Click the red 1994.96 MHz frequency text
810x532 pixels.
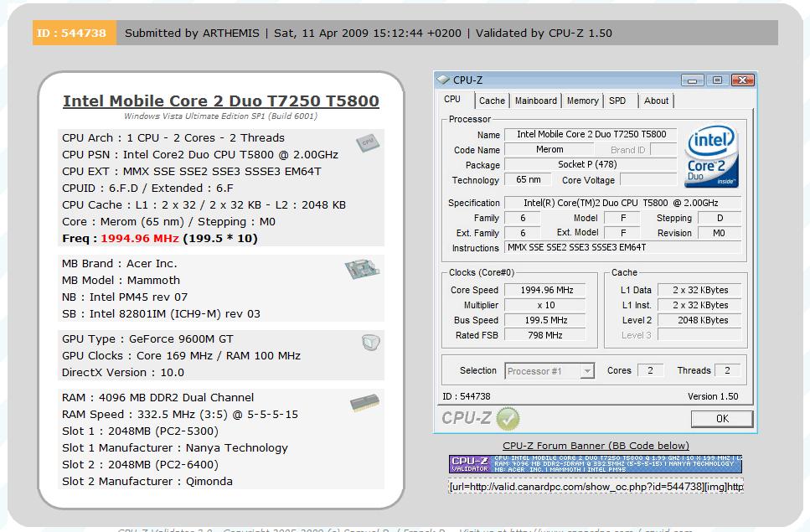140,238
